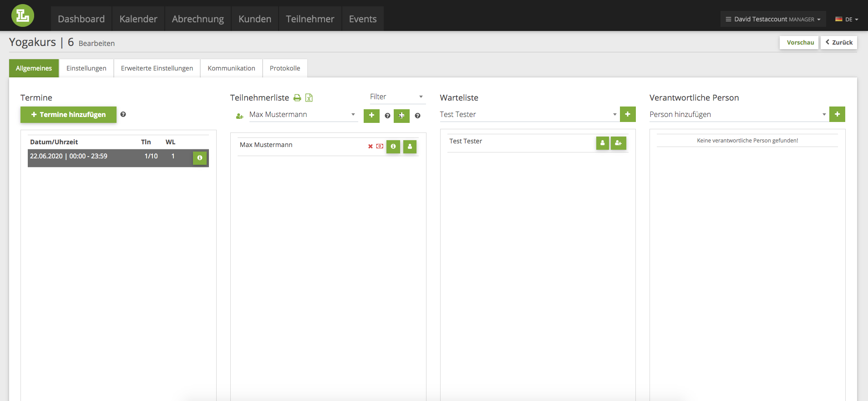Screen dimensions: 868x401
Task: Go back with the Zurück button
Action: point(839,42)
